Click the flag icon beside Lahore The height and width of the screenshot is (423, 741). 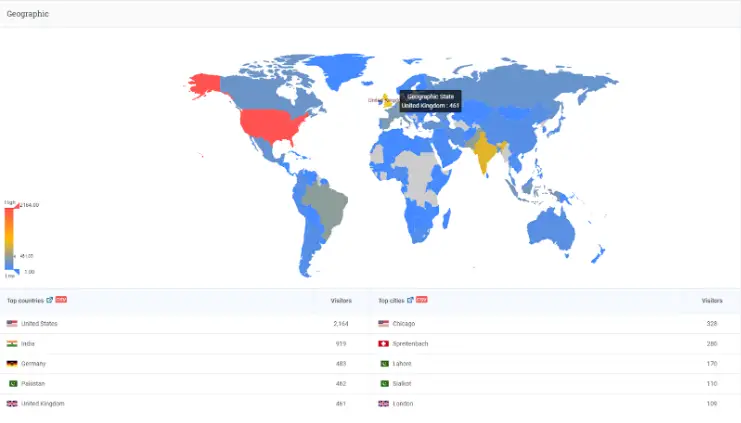coord(384,363)
